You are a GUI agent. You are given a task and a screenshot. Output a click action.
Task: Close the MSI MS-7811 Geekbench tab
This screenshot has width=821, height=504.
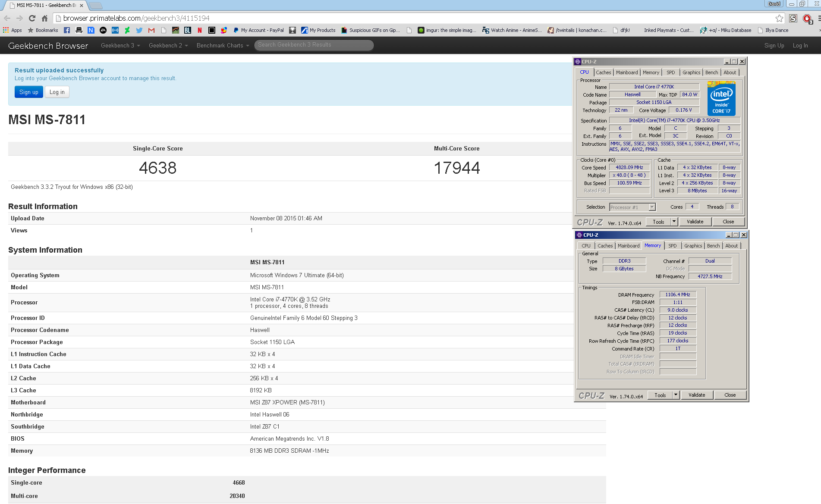(82, 6)
